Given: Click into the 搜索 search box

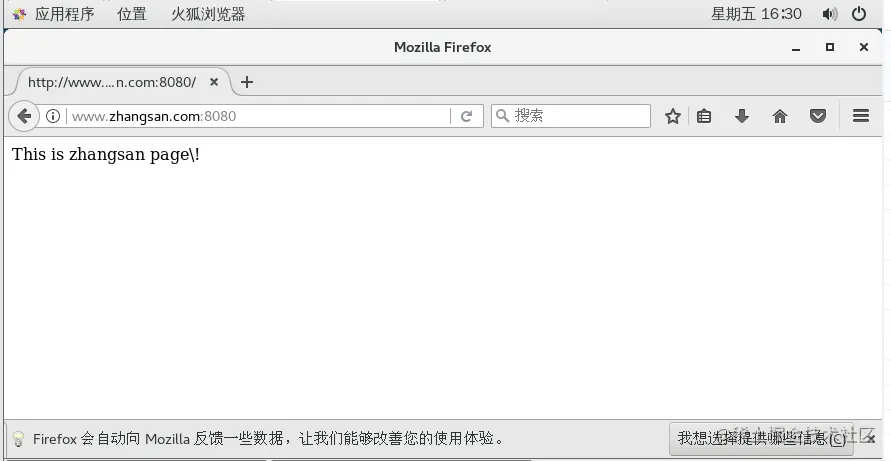Looking at the screenshot, I should click(571, 116).
